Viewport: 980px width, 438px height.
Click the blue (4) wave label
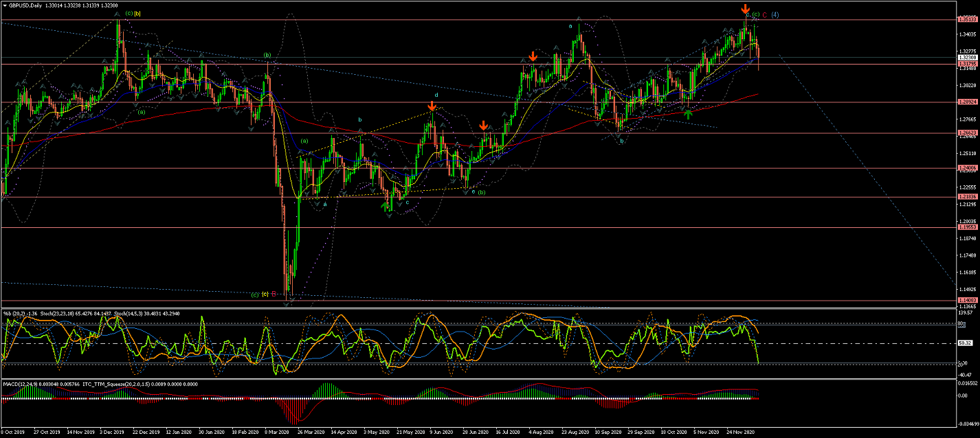(x=775, y=15)
